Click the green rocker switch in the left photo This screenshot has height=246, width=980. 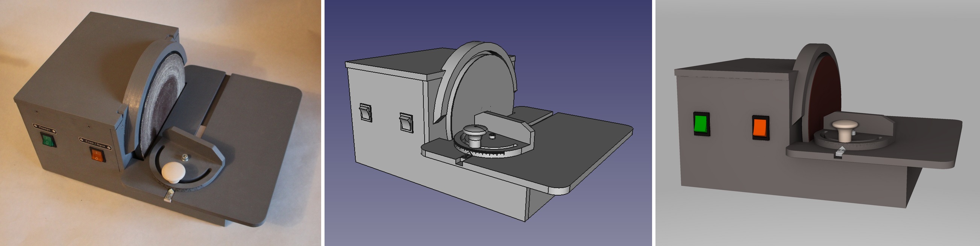48,140
